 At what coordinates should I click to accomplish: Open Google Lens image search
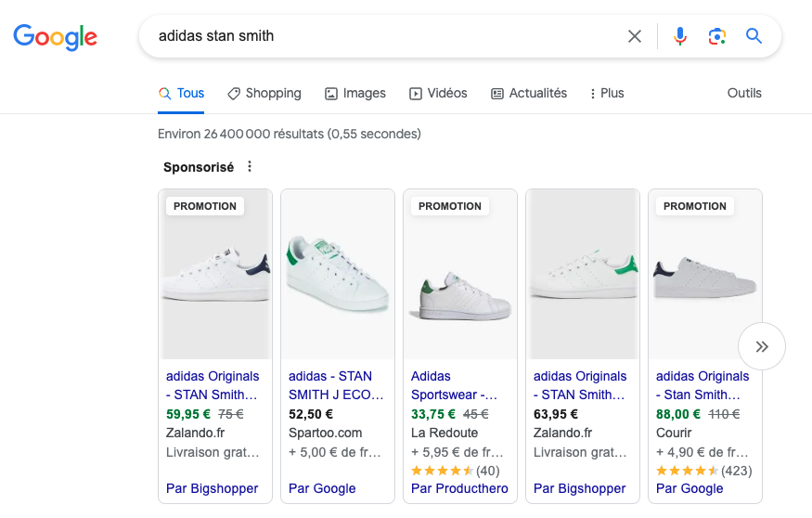[716, 36]
